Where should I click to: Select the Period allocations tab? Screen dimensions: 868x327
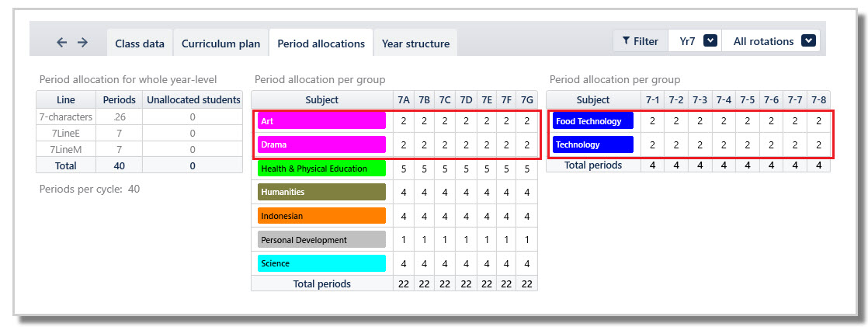321,43
